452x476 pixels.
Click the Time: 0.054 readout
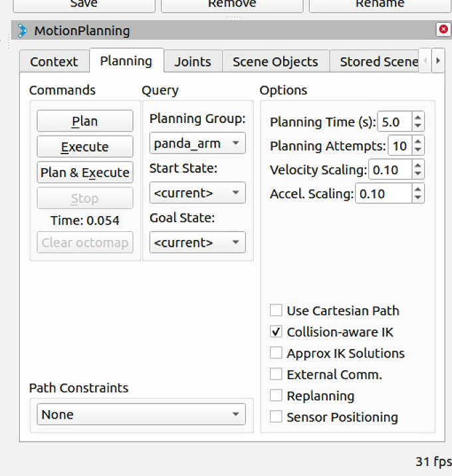pos(85,221)
